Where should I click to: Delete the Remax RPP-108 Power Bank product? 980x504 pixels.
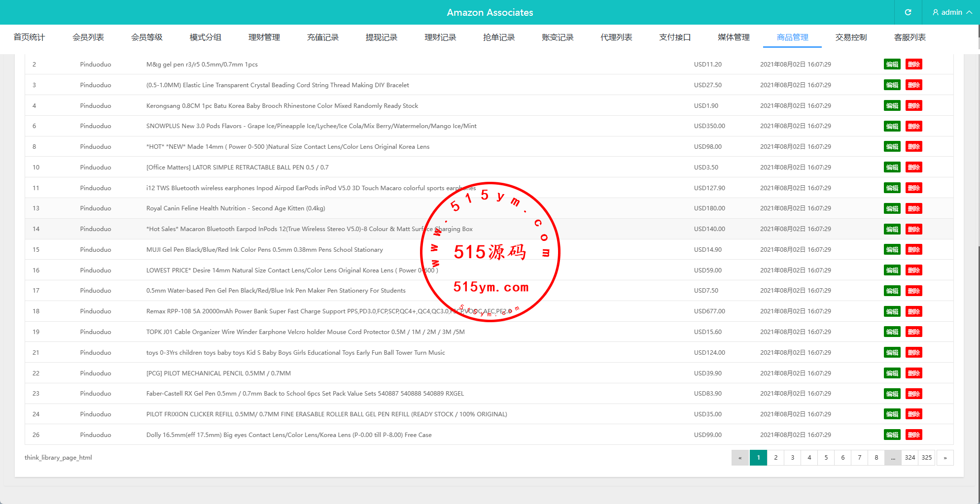(913, 311)
